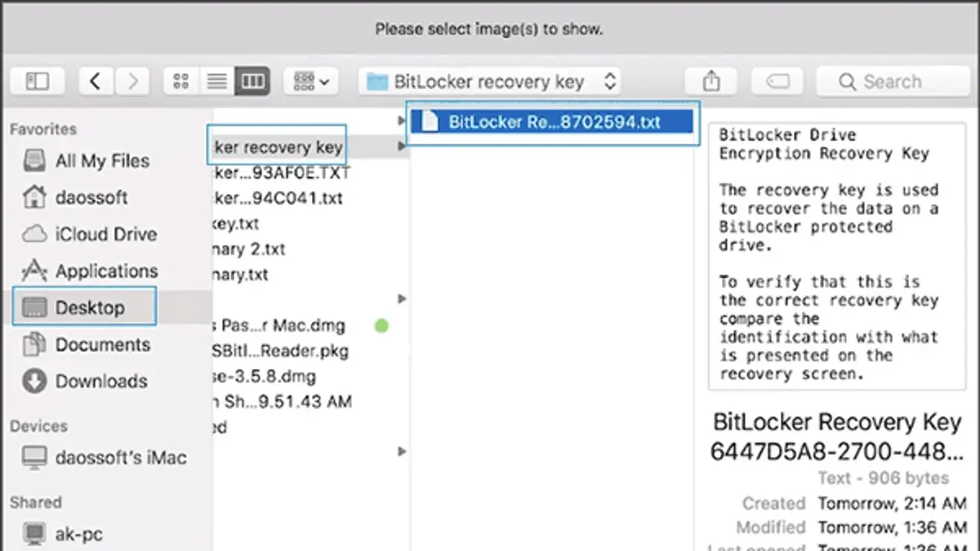This screenshot has width=980, height=551.
Task: Toggle the sidebar visibility button
Action: pyautogui.click(x=38, y=81)
